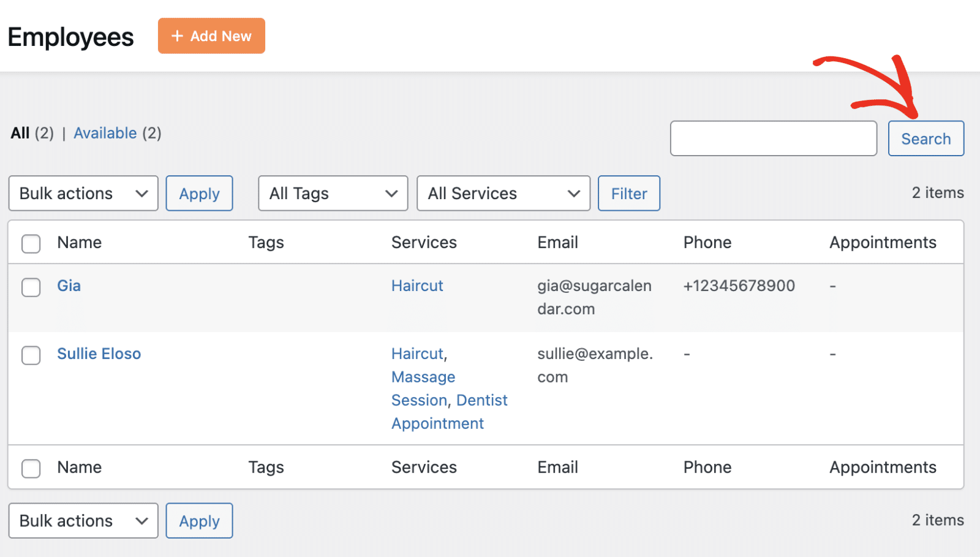Image resolution: width=980 pixels, height=557 pixels.
Task: View the Haircut service for Gia
Action: pyautogui.click(x=417, y=286)
